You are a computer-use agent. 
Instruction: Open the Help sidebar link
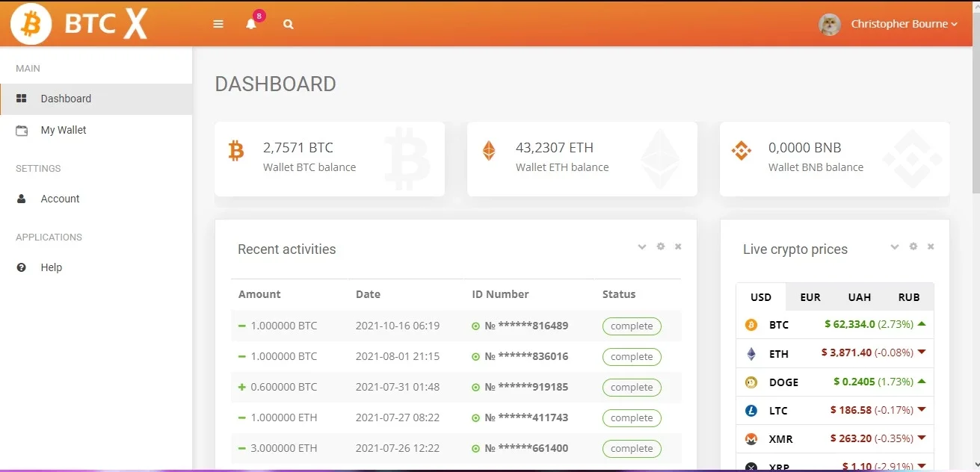pos(96,267)
